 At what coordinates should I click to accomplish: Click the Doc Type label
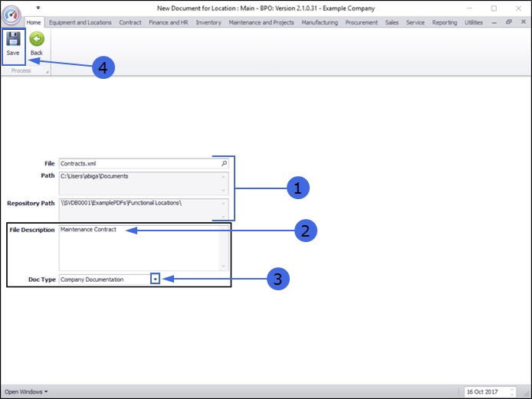[x=42, y=280]
